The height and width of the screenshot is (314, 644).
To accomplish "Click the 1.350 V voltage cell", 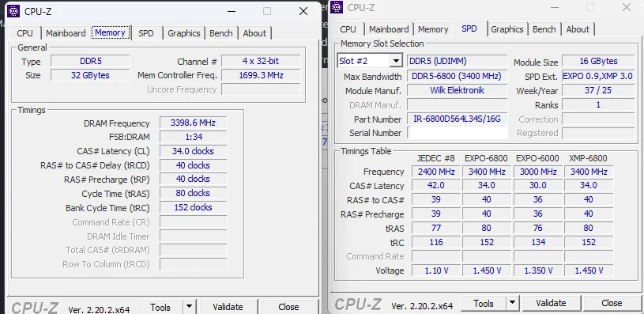I will (537, 270).
